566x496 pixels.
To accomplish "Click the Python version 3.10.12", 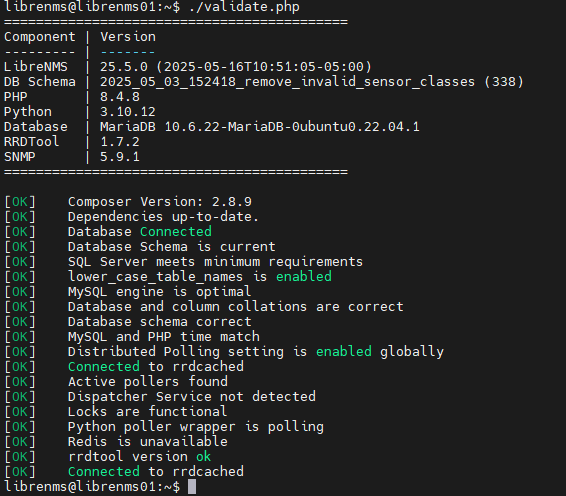I will pos(128,112).
